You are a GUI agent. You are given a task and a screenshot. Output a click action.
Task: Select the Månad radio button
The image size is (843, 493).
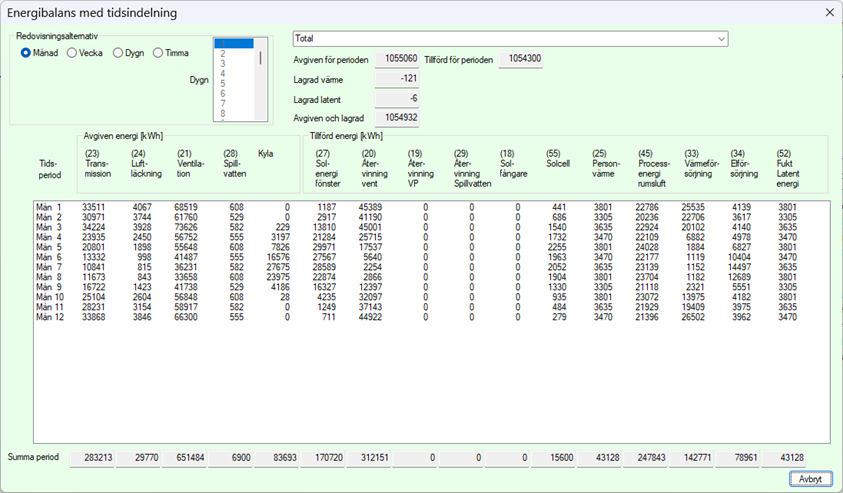point(26,53)
